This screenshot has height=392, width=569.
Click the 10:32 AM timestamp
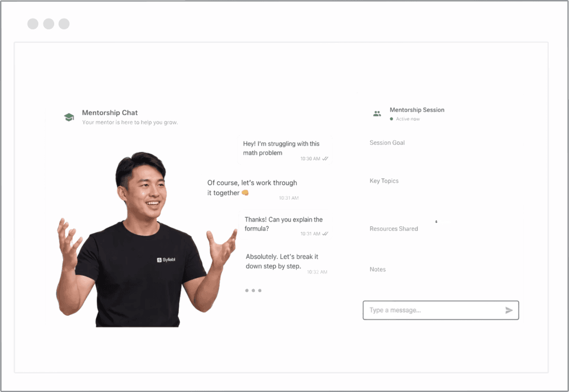pyautogui.click(x=317, y=272)
